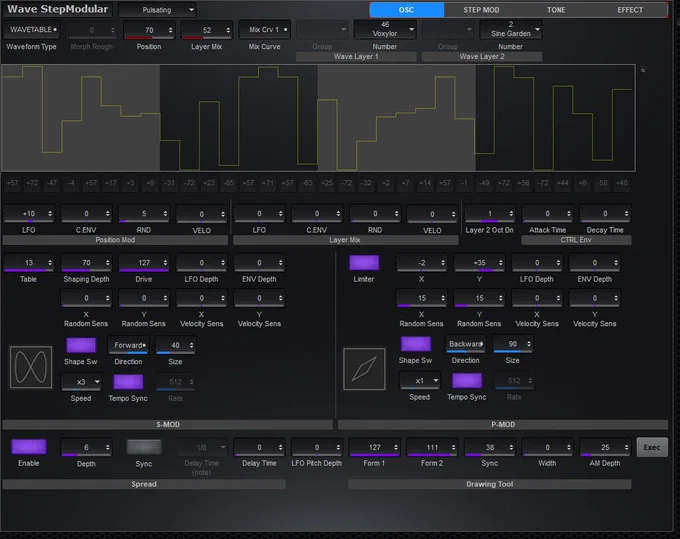Click the Drive stepper showing 127
680x539 pixels.
pos(144,262)
